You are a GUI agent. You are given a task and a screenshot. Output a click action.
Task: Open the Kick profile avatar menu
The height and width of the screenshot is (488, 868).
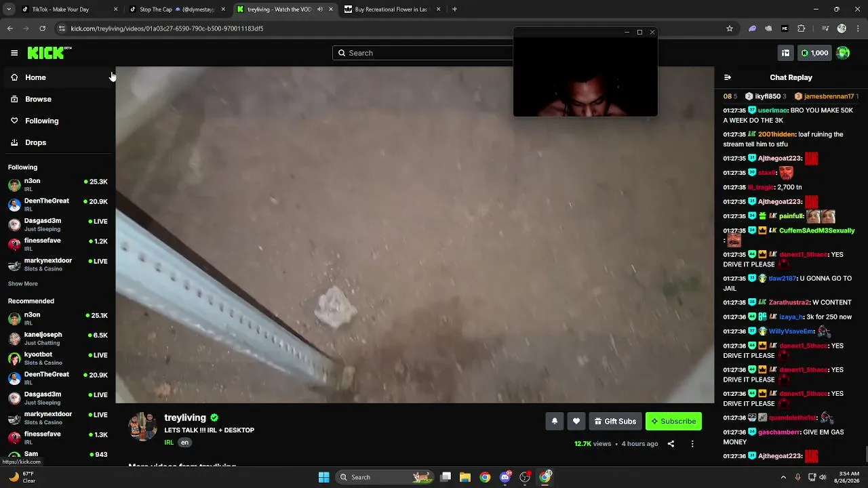click(x=843, y=53)
